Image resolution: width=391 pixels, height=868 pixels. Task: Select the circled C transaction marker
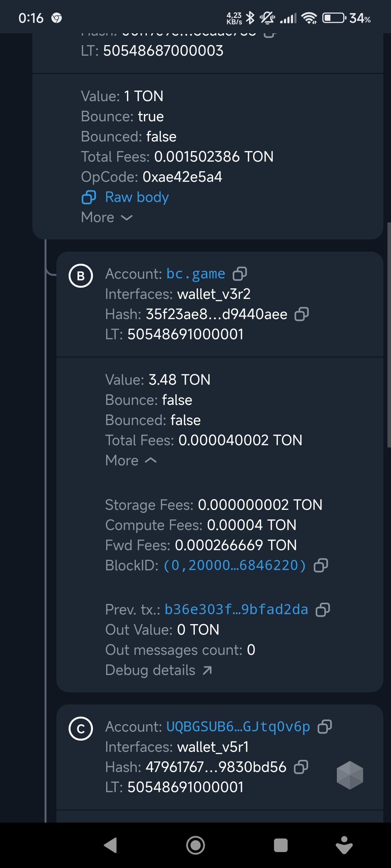click(81, 729)
